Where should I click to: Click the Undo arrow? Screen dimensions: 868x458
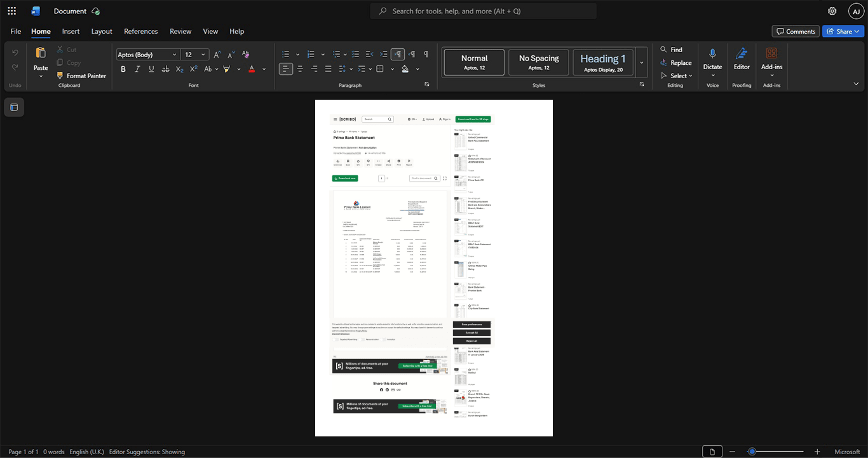15,52
